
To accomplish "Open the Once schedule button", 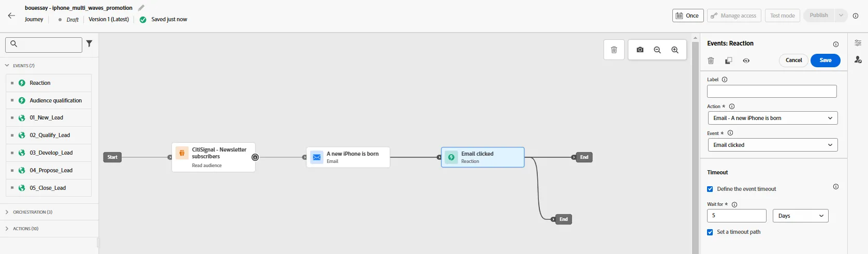I will coord(688,16).
